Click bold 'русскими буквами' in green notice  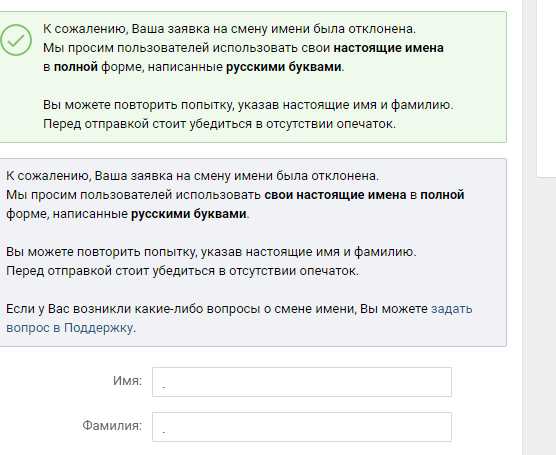pyautogui.click(x=284, y=67)
